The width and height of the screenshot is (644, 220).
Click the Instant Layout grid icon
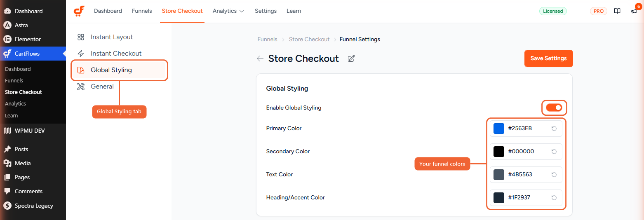tap(81, 37)
